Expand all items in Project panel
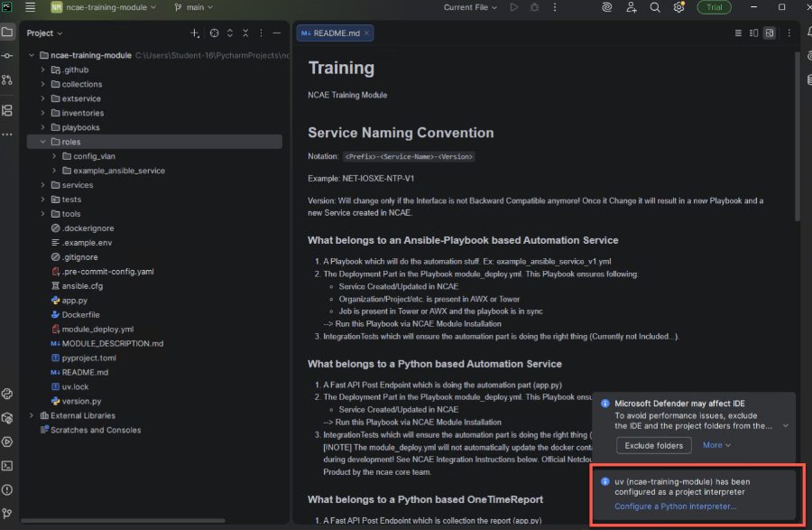812x530 pixels. [x=230, y=33]
